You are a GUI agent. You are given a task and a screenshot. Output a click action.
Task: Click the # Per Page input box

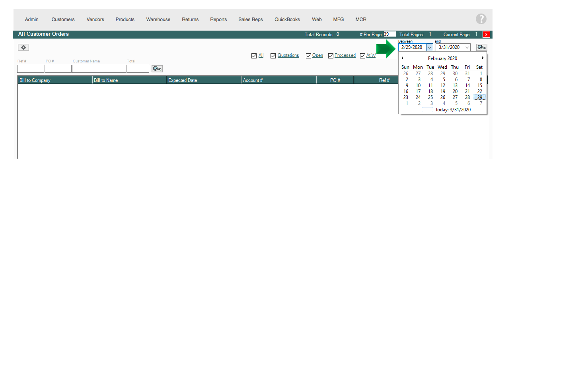coord(389,34)
